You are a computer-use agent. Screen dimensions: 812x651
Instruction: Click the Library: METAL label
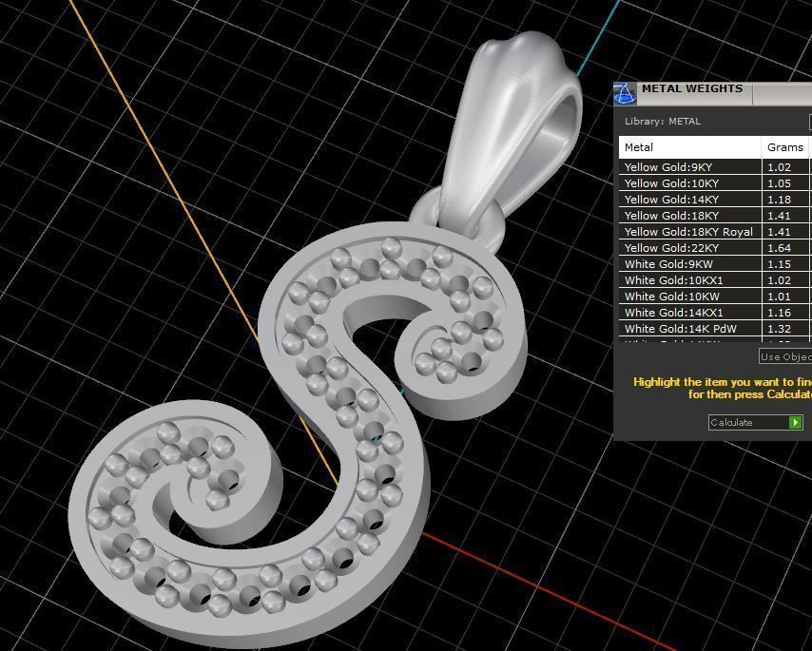[x=663, y=121]
